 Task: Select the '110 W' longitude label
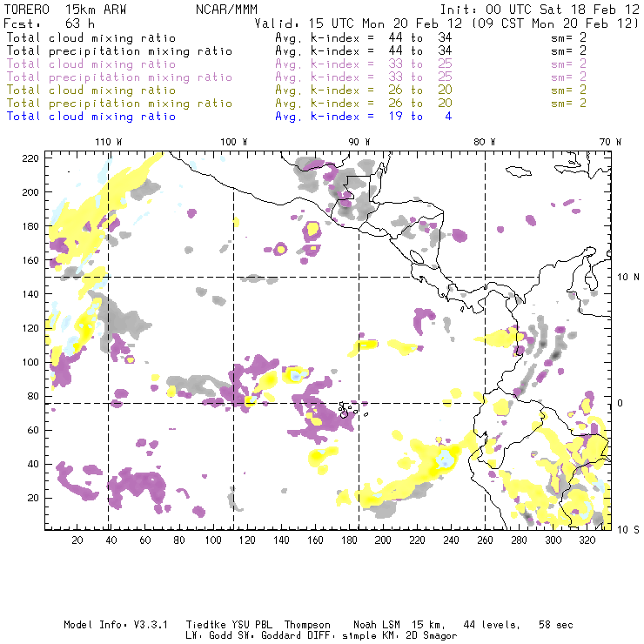[x=109, y=142]
